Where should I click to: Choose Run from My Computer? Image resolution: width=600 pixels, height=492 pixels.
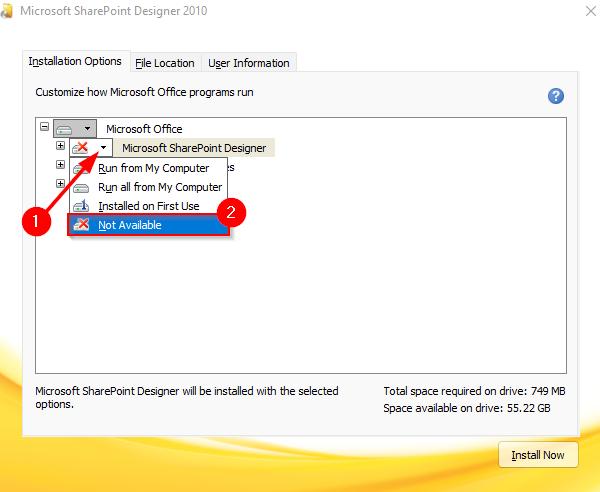click(x=148, y=168)
